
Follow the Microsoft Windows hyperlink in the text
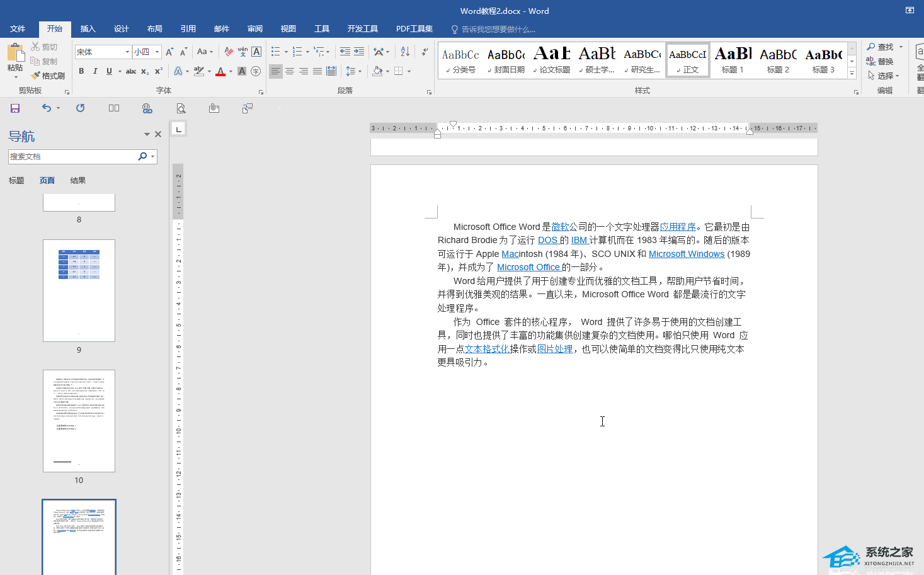686,254
